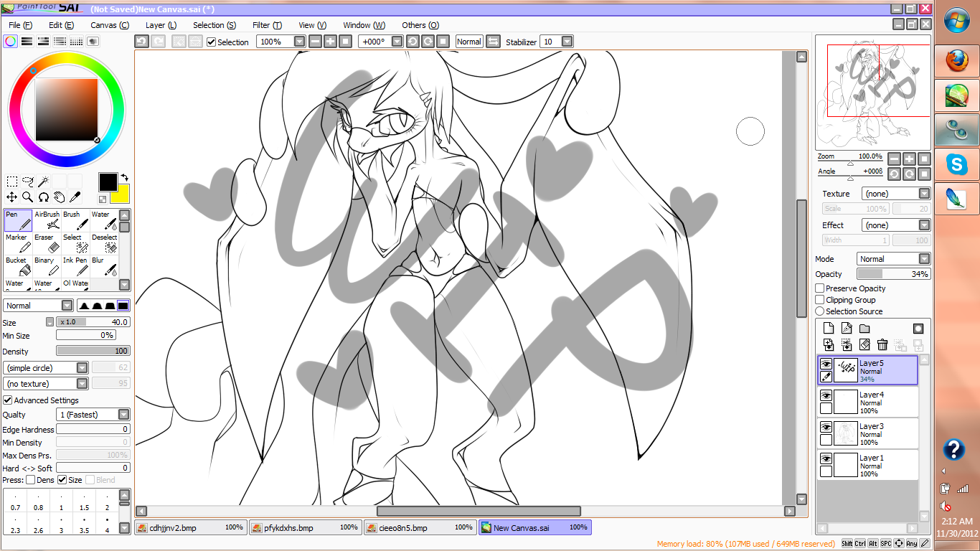The width and height of the screenshot is (980, 551).
Task: Pick the Magic Wand tool
Action: (44, 182)
